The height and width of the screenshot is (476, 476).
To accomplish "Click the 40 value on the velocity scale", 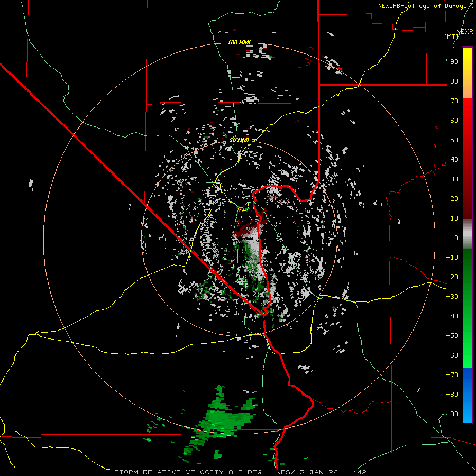I will [454, 160].
